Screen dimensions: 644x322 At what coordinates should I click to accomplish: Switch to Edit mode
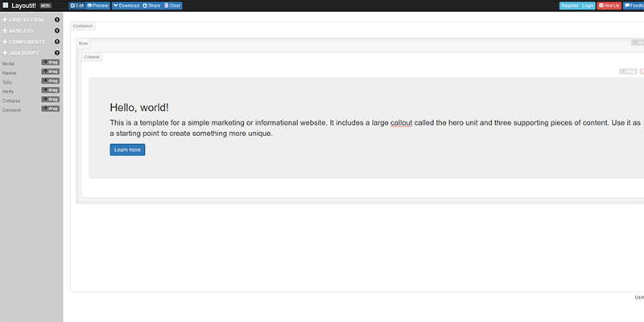point(76,6)
